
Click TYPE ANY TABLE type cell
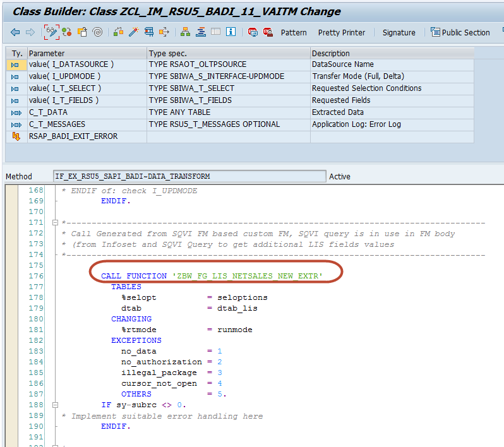[229, 112]
